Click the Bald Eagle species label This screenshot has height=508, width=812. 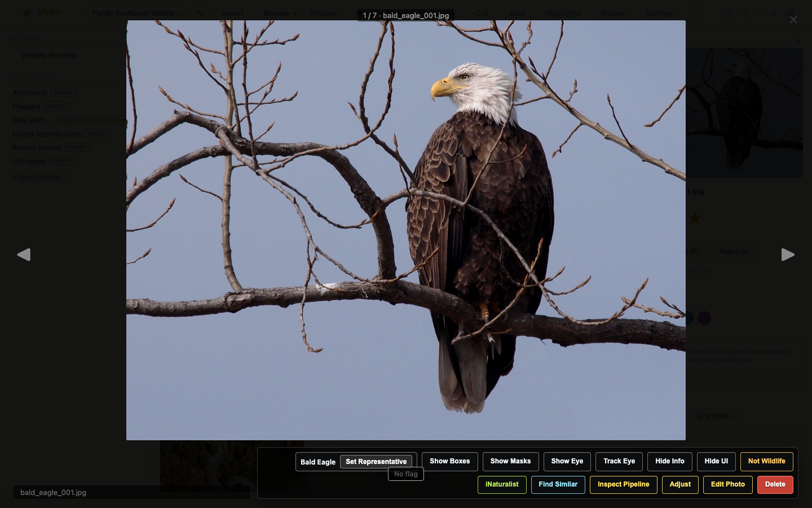point(318,462)
